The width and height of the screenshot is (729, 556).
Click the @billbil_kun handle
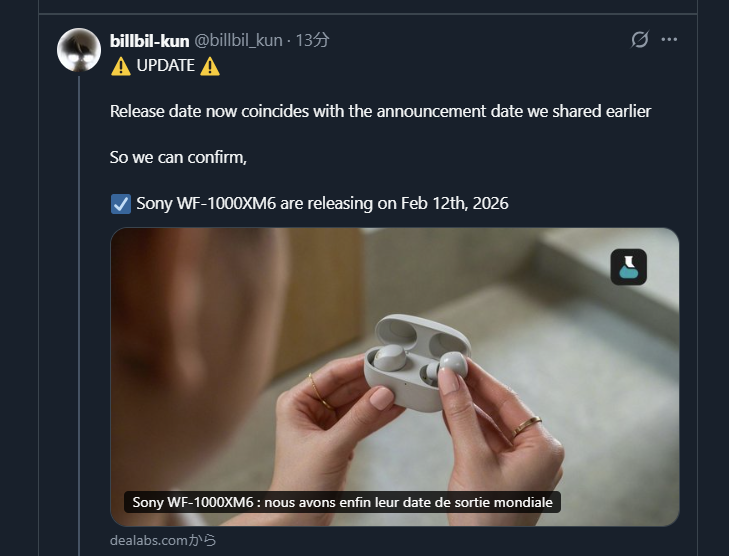pos(237,40)
